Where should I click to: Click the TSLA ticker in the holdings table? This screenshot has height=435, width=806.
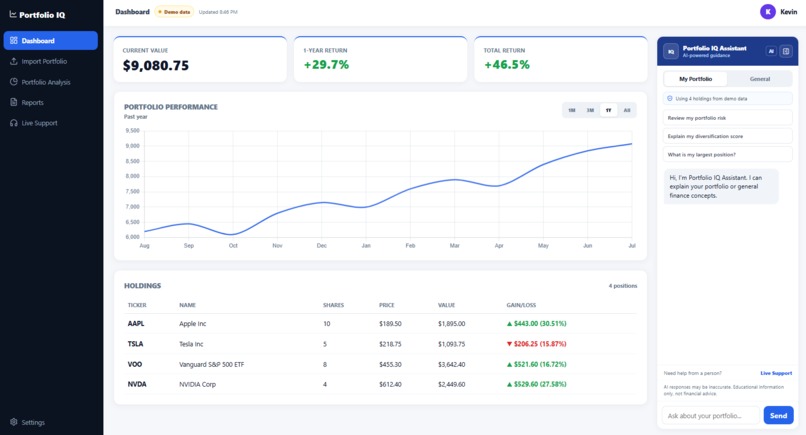[x=135, y=344]
